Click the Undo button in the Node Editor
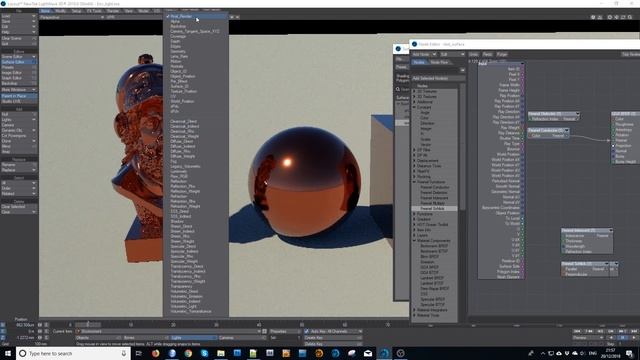 click(x=473, y=54)
